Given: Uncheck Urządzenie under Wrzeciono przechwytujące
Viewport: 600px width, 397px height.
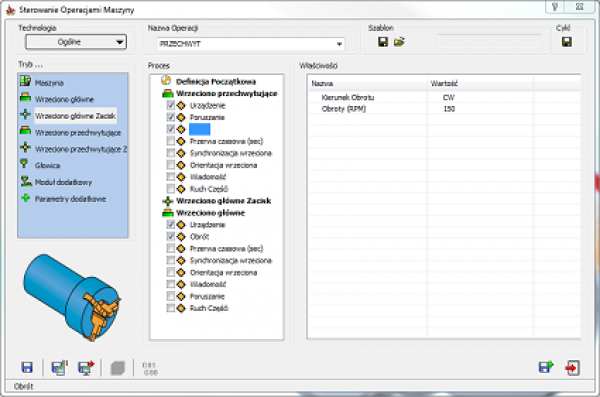Looking at the screenshot, I should click(x=171, y=105).
